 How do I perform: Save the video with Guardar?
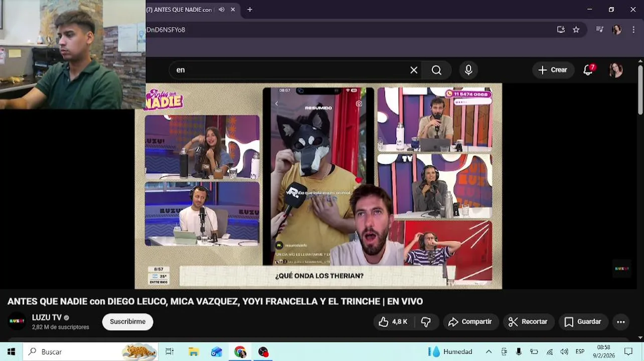(x=583, y=322)
